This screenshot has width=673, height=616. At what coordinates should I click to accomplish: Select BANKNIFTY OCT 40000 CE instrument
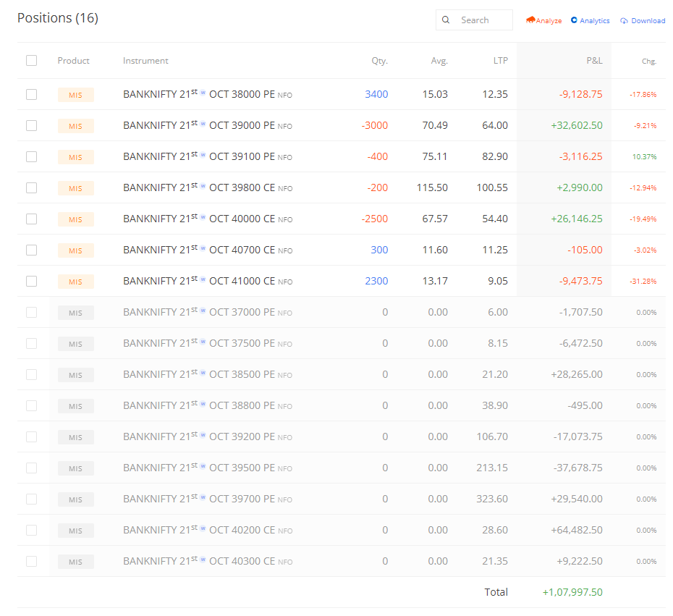point(208,219)
